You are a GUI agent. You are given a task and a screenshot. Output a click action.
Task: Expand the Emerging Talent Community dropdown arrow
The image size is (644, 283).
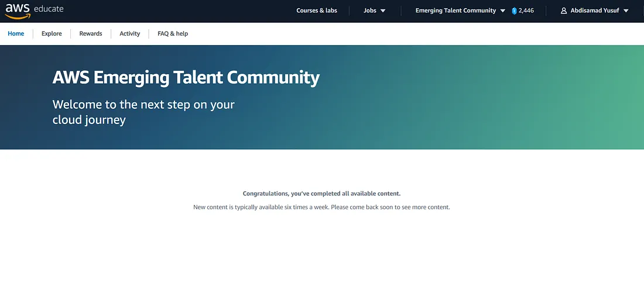click(503, 11)
